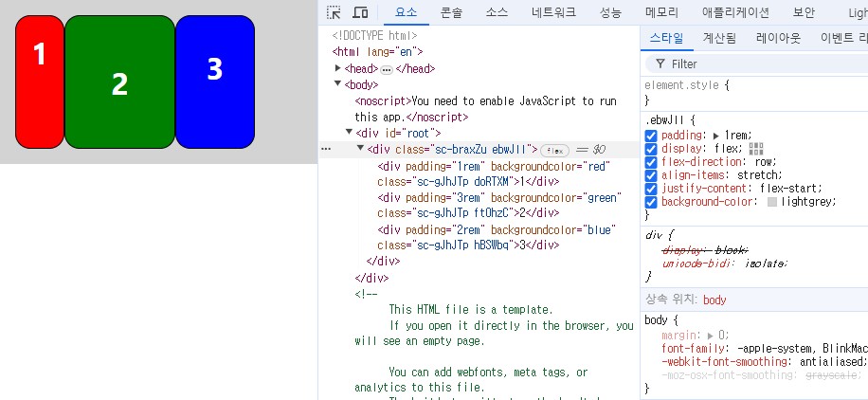Click the unicode-bidi isolate declaration

pyautogui.click(x=725, y=264)
